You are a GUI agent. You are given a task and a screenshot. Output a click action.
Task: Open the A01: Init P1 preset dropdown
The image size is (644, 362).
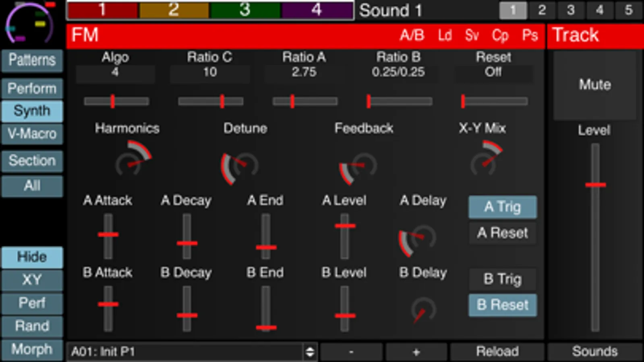[192, 352]
